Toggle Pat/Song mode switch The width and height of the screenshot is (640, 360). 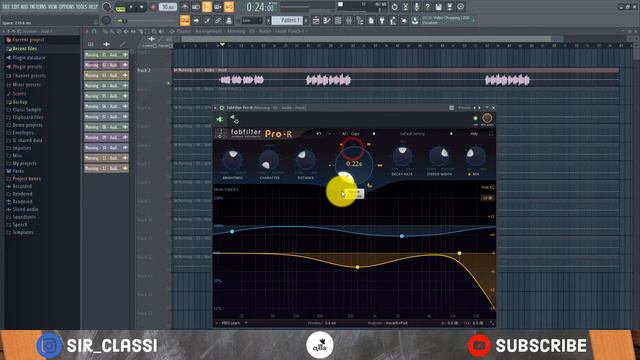click(121, 7)
